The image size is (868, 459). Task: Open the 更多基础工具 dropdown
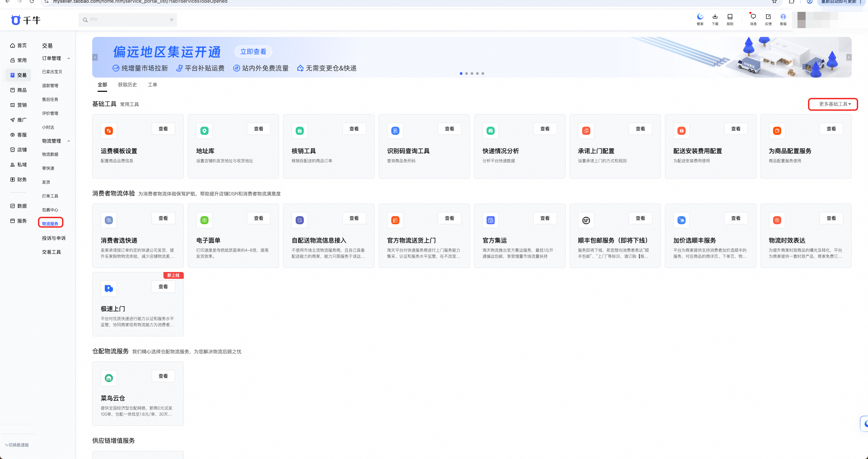(x=835, y=104)
